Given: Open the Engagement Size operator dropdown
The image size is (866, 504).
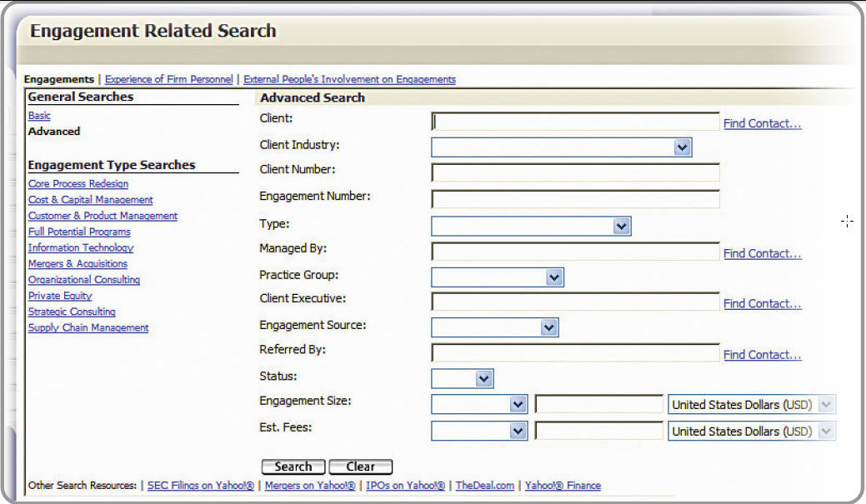Looking at the screenshot, I should [x=479, y=405].
